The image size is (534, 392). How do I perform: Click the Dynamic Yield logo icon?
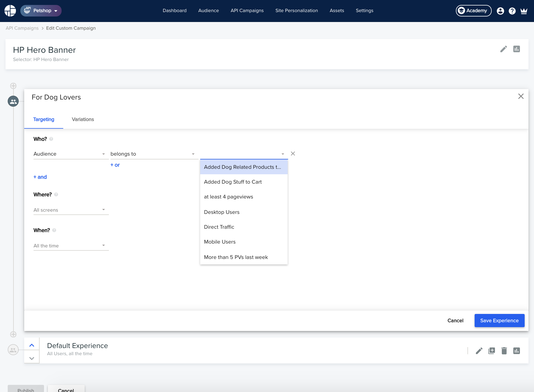[x=10, y=11]
